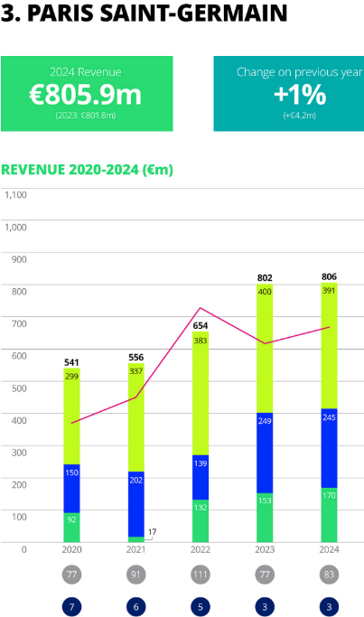Click the 600 y-axis label
364x617 pixels.
pyautogui.click(x=19, y=356)
